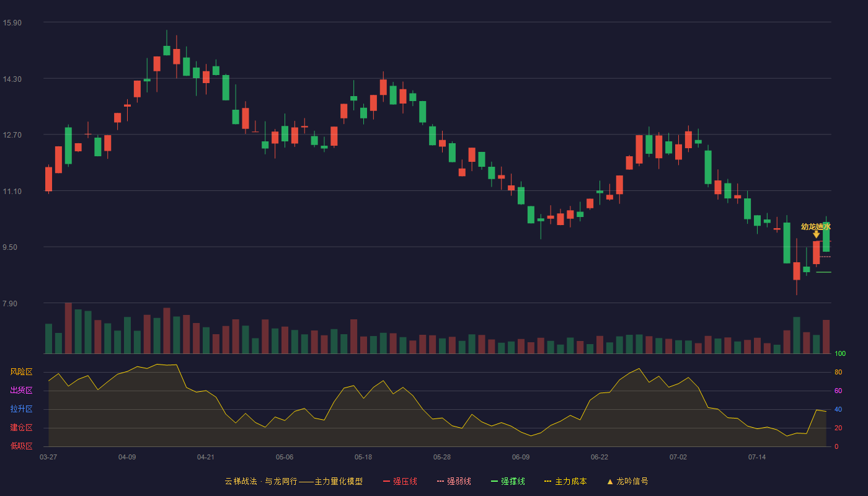Screen dimensions: 868x496
Task: Click the 建仓区 zone label
Action: 21,428
